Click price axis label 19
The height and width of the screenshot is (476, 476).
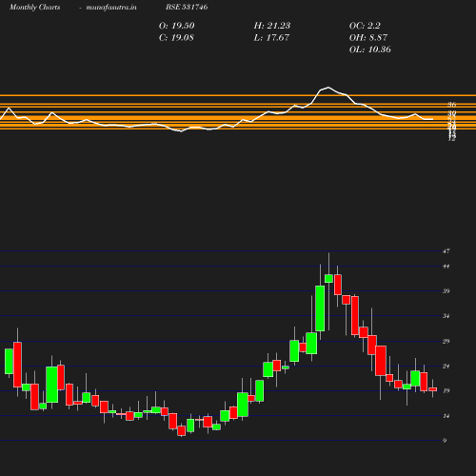[x=446, y=391]
